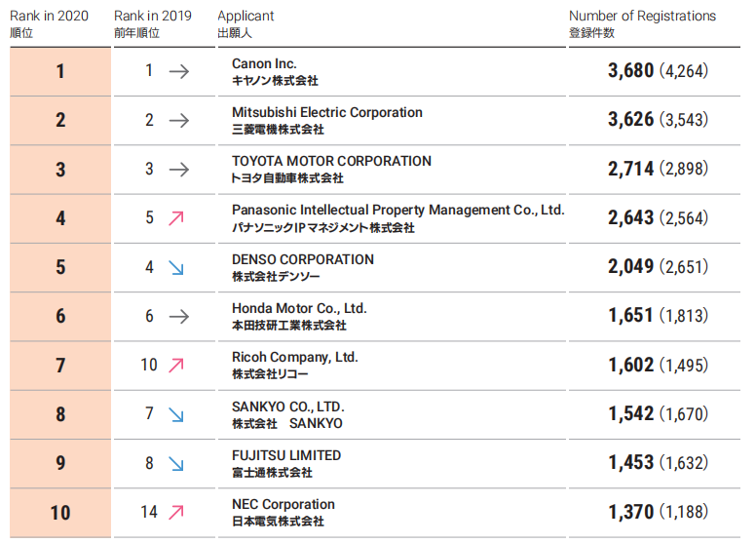The image size is (756, 543).
Task: Click the 2020 rank cell showing 4
Action: pyautogui.click(x=60, y=218)
